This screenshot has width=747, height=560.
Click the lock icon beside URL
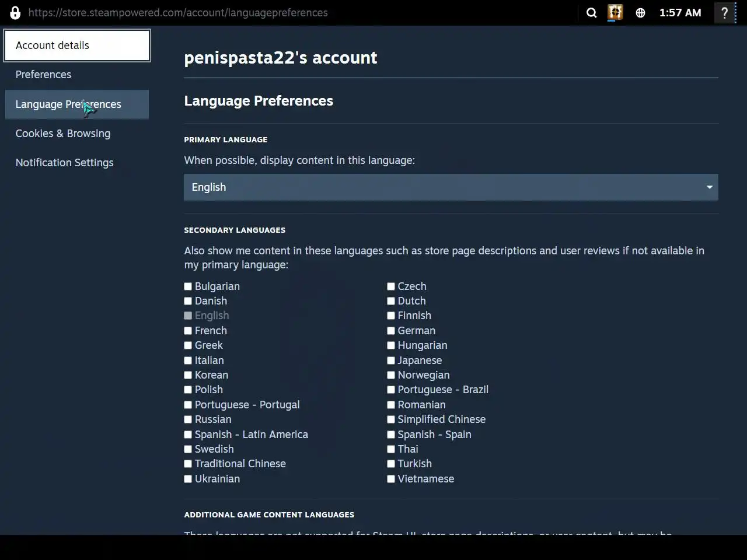(15, 13)
